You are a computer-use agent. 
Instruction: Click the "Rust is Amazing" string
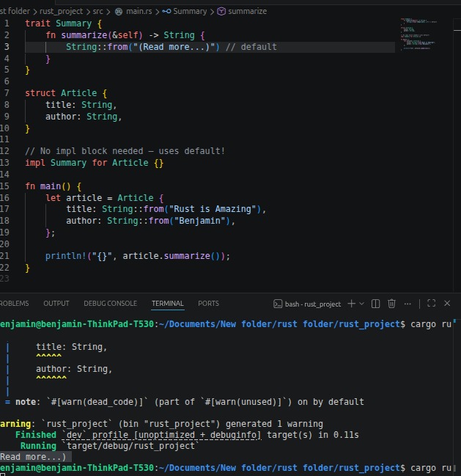[x=213, y=209]
